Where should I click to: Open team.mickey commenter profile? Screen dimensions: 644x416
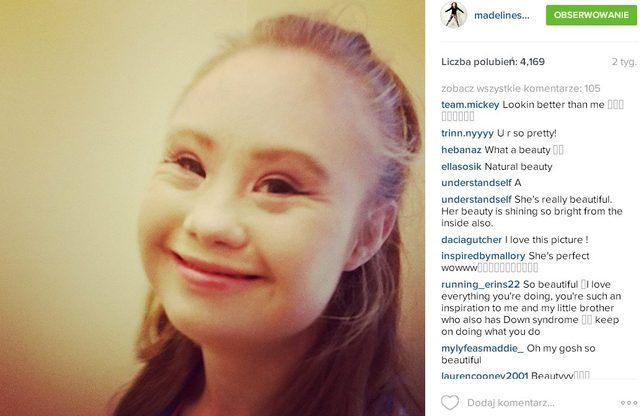coord(470,105)
